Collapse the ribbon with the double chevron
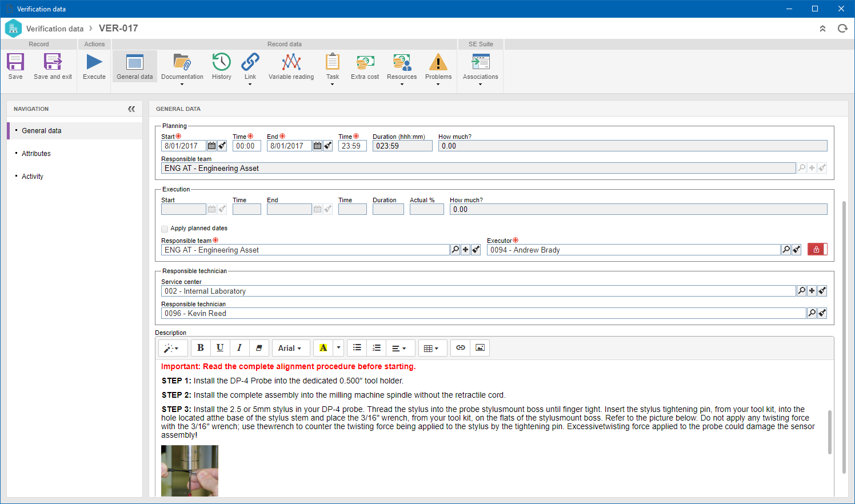This screenshot has height=504, width=855. coord(822,29)
